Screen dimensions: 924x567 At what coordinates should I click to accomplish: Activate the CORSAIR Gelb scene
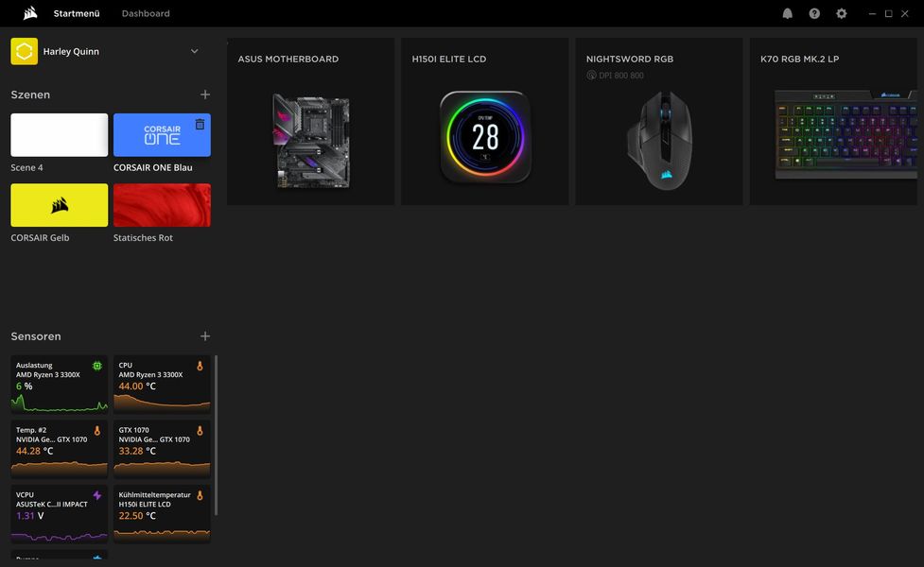59,205
